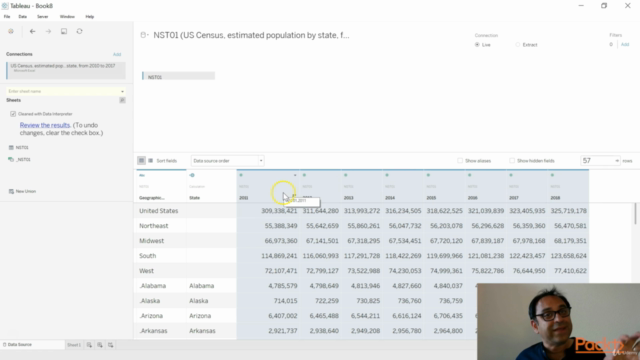The width and height of the screenshot is (640, 360).
Task: Click the data type icon on 2014 column
Action: click(387, 175)
